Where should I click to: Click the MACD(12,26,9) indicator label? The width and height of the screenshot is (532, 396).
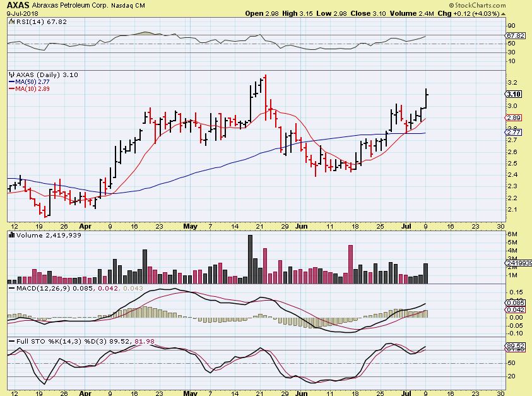pos(43,289)
